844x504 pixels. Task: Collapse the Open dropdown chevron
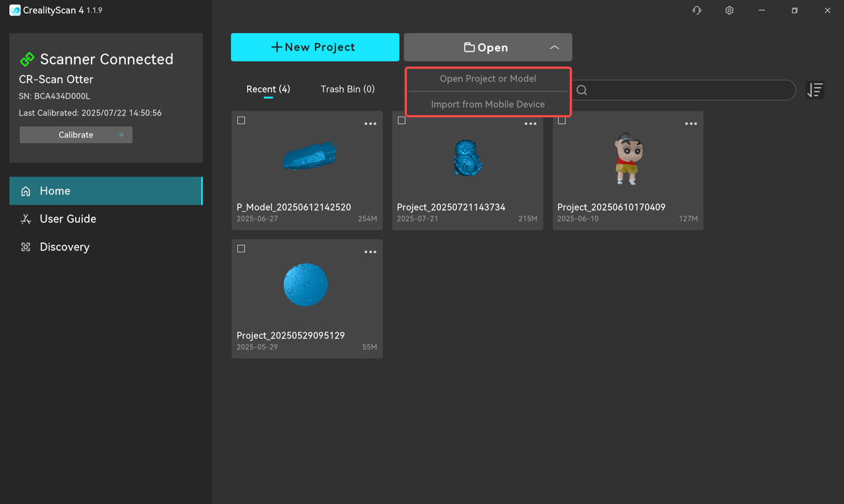555,47
